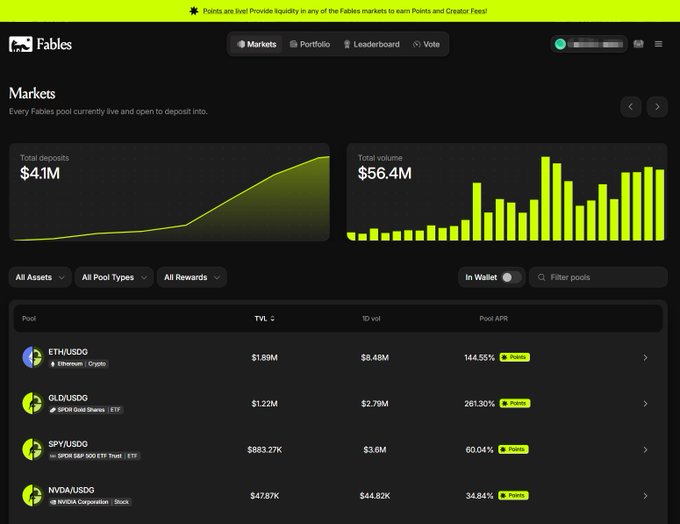This screenshot has width=680, height=524.
Task: Select the SPY/USDG pool name
Action: click(68, 444)
